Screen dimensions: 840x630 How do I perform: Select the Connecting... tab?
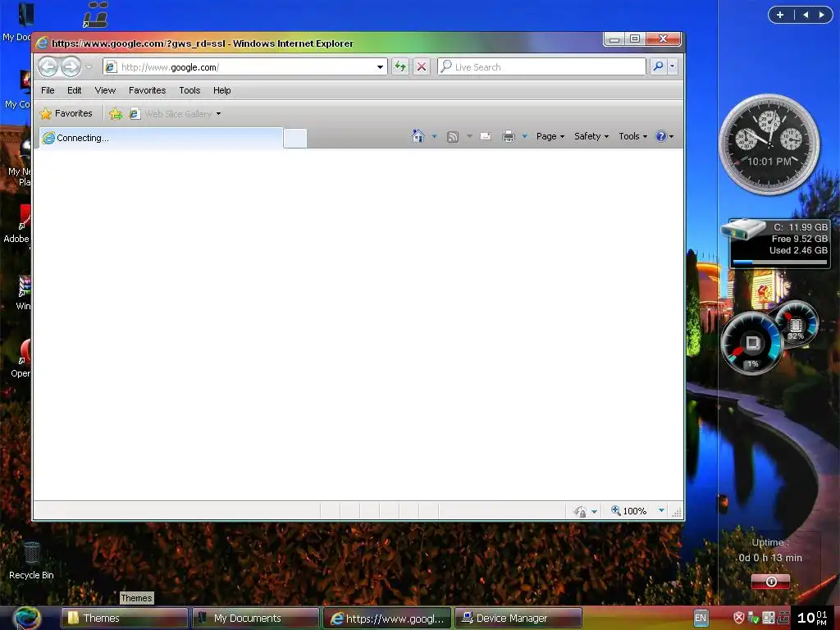(162, 138)
